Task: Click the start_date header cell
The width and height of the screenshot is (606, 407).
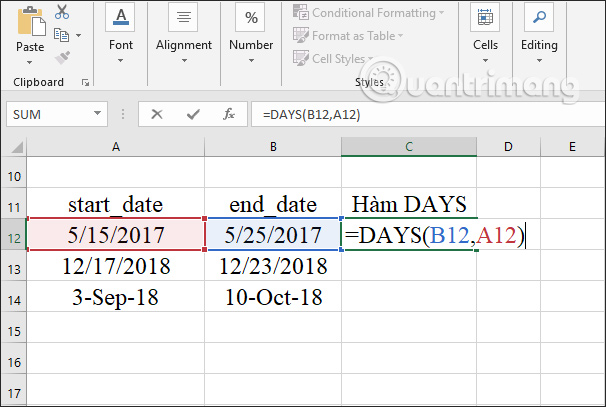Action: [x=116, y=204]
